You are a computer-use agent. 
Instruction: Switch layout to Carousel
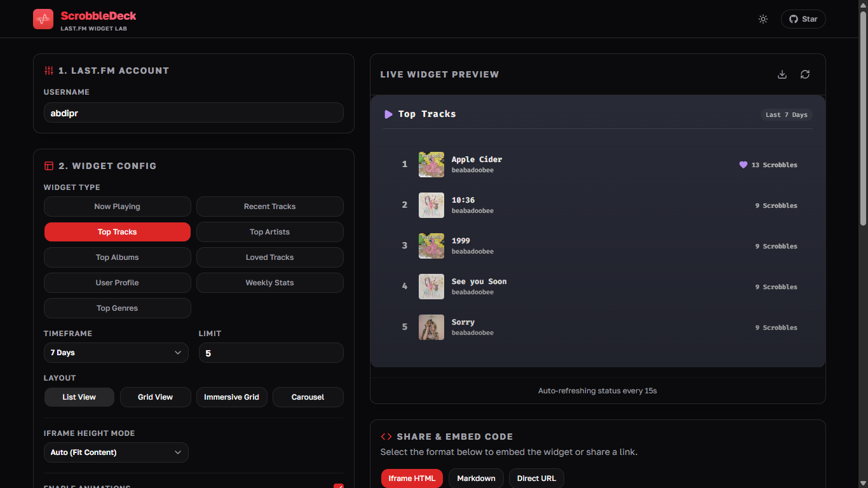(x=308, y=397)
